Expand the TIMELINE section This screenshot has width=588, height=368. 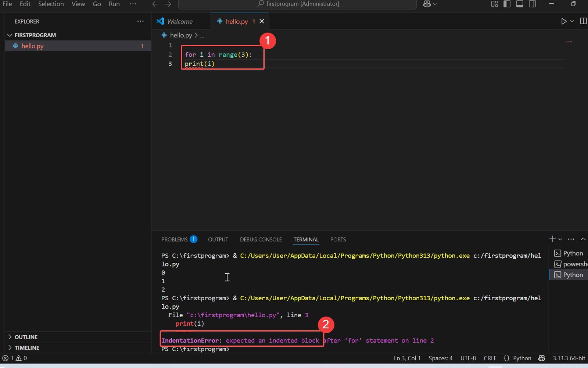tap(78, 348)
